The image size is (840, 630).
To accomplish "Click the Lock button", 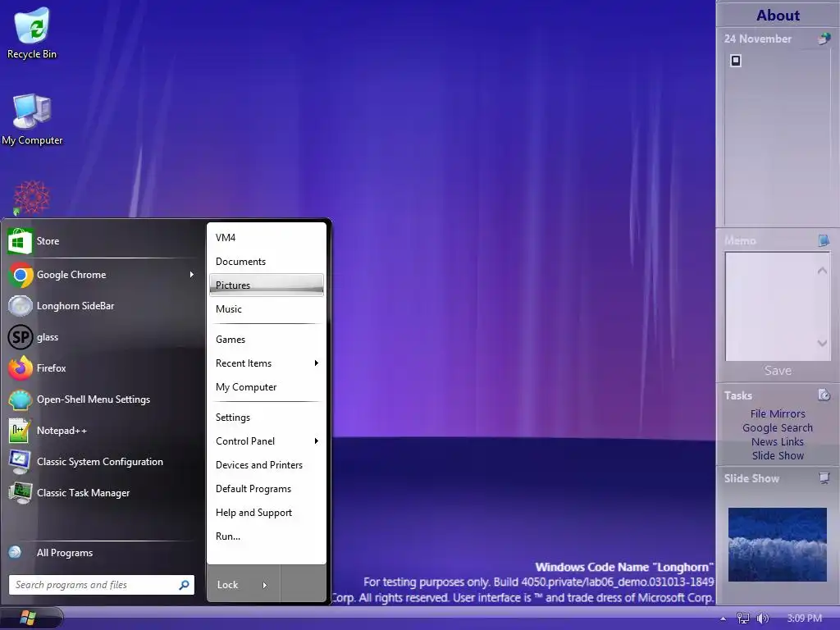I will [228, 585].
